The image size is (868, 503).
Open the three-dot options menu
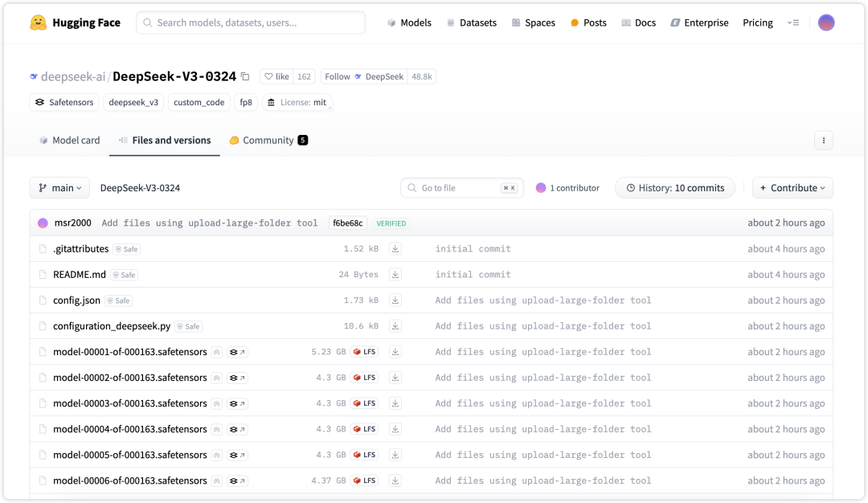pos(823,141)
